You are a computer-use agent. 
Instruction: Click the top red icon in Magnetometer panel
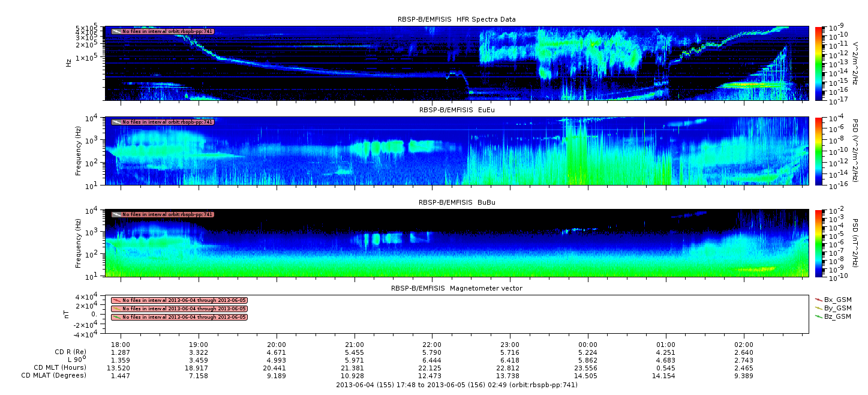tap(116, 300)
